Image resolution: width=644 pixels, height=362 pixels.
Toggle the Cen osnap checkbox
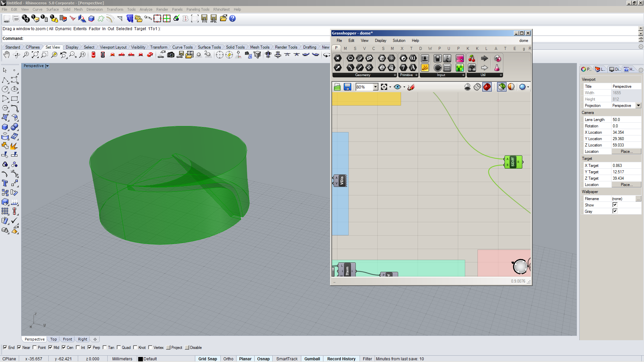64,347
